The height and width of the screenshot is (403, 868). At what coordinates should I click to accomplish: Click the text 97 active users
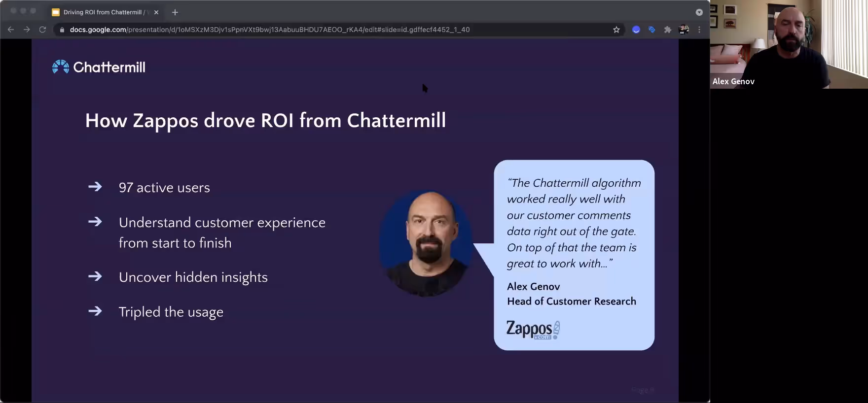pos(164,188)
